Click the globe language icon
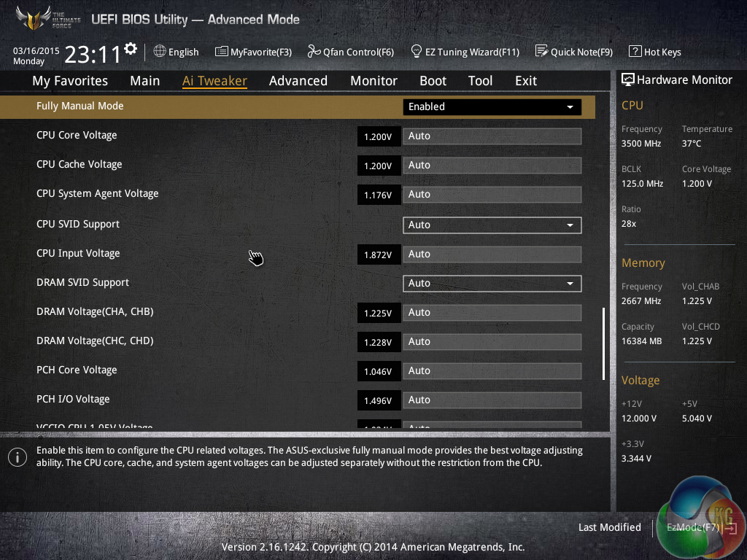 [x=160, y=51]
